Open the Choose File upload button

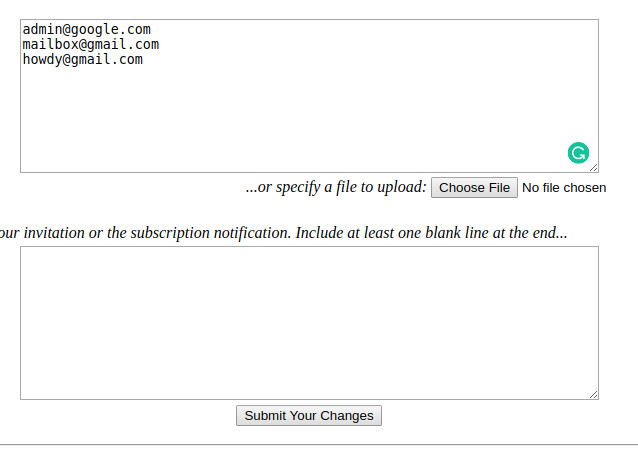(x=474, y=188)
